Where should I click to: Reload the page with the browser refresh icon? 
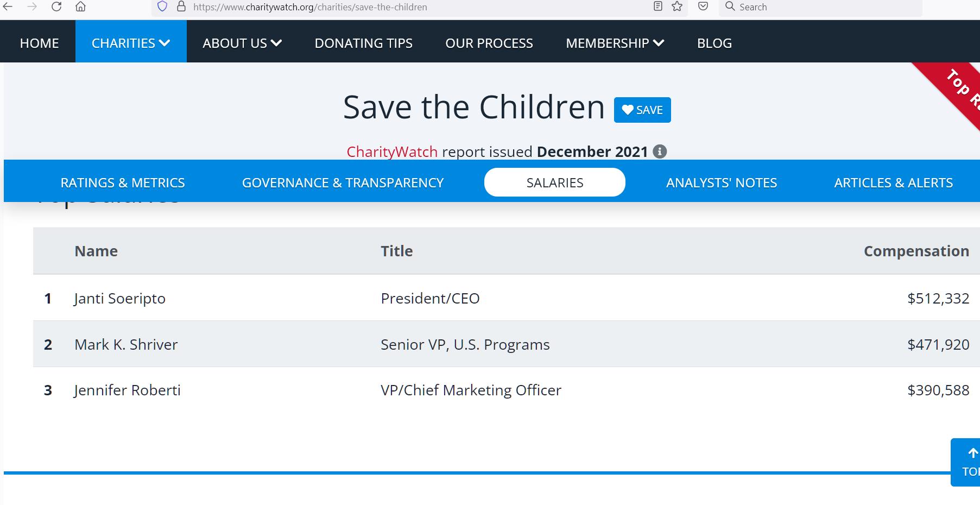56,7
